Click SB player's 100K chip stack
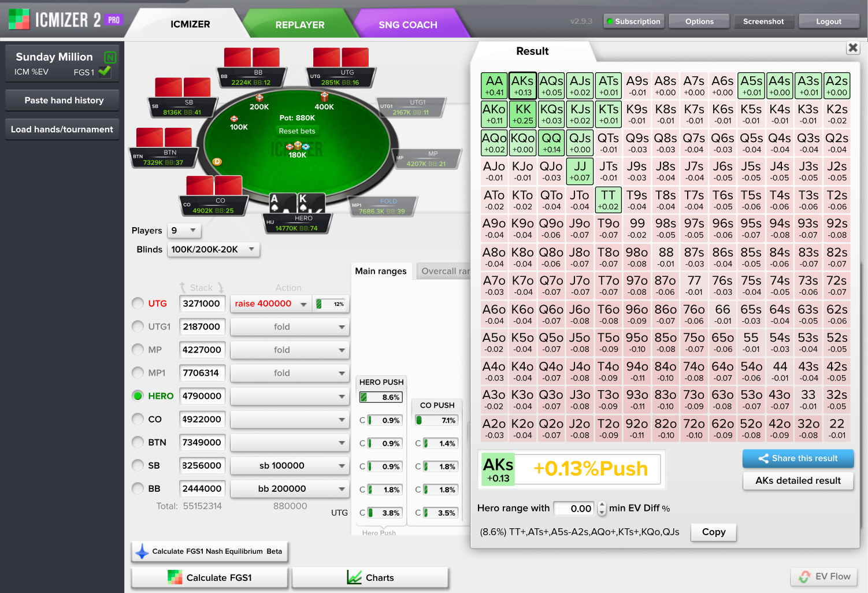This screenshot has height=593, width=868. [x=234, y=118]
